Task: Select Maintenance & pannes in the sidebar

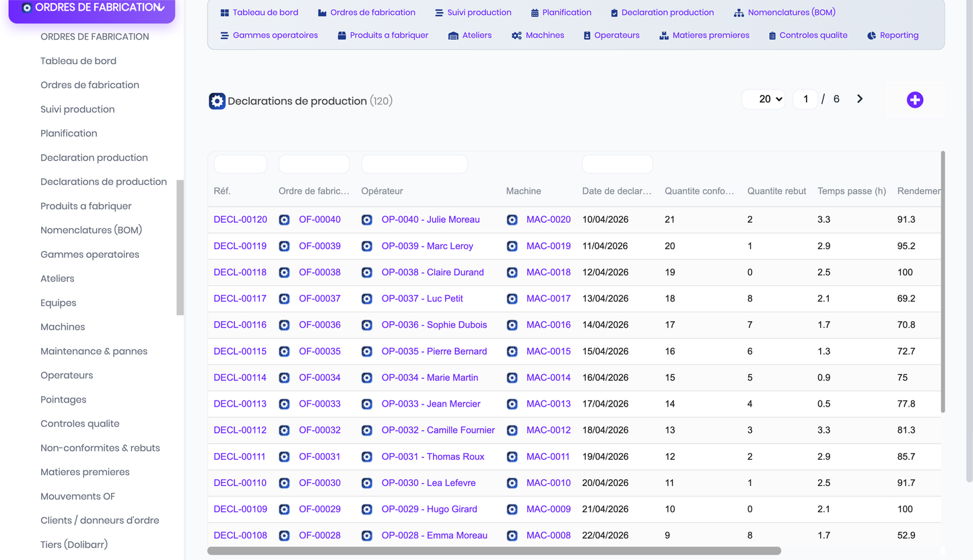Action: (x=94, y=351)
